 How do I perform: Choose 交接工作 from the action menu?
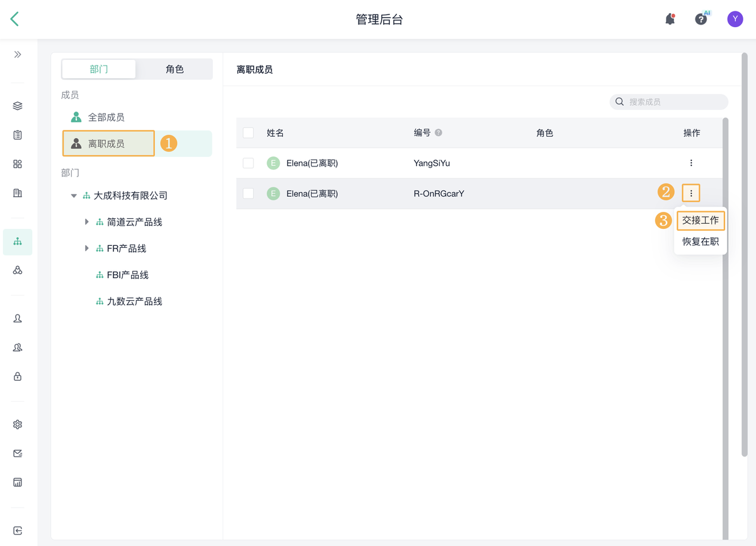pyautogui.click(x=700, y=221)
